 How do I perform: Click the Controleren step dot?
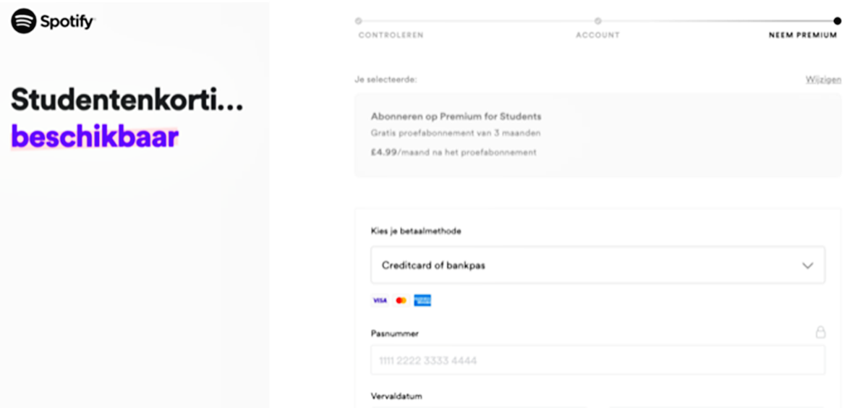[x=359, y=21]
